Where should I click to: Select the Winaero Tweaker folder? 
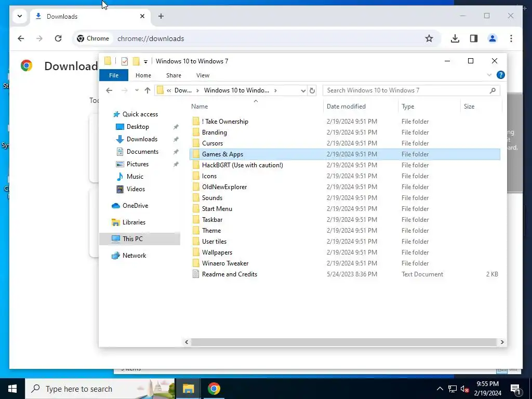[345, 263]
